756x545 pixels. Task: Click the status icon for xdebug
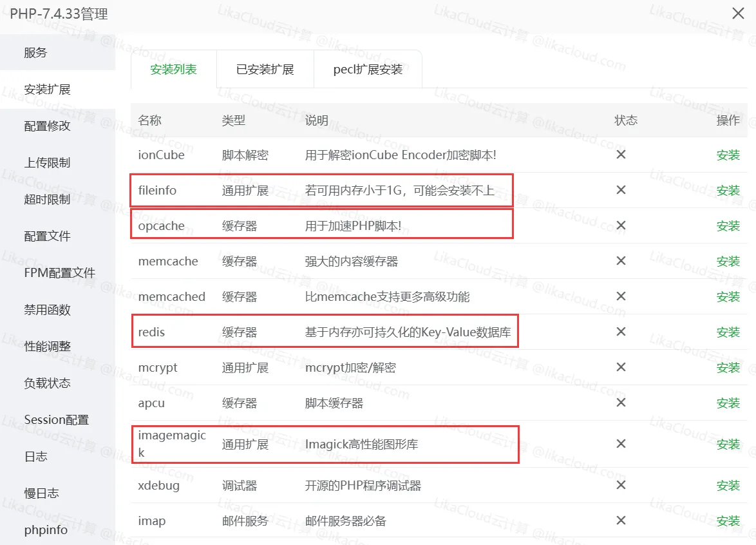pyautogui.click(x=620, y=485)
